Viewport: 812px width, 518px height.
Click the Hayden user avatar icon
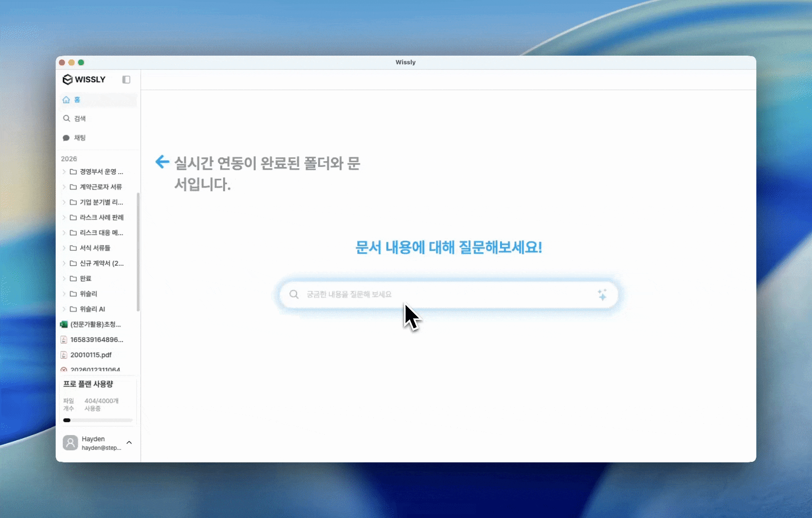pyautogui.click(x=71, y=443)
